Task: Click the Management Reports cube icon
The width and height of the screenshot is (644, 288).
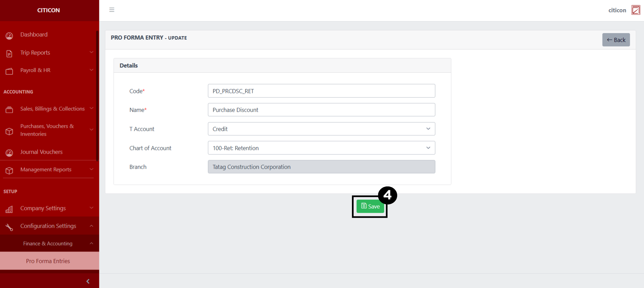Action: click(9, 170)
